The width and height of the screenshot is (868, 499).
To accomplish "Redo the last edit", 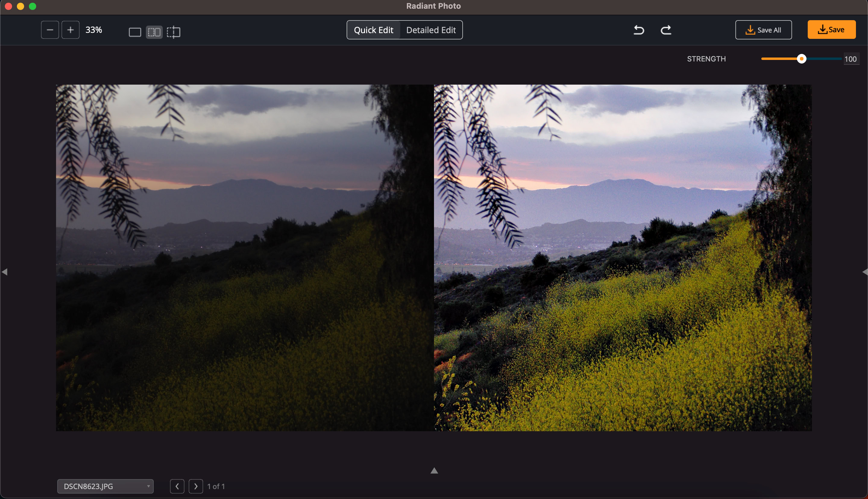I will point(666,30).
